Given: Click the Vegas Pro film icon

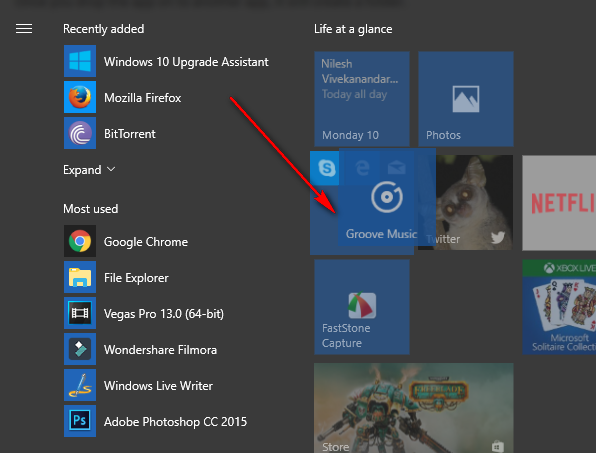Looking at the screenshot, I should 80,314.
